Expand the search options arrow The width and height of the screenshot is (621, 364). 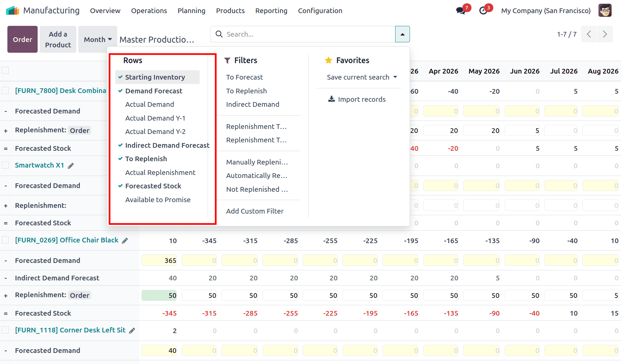402,34
